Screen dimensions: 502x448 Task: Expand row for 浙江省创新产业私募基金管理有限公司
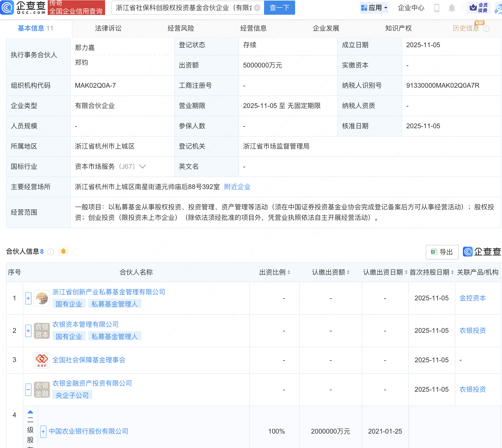coord(28,298)
